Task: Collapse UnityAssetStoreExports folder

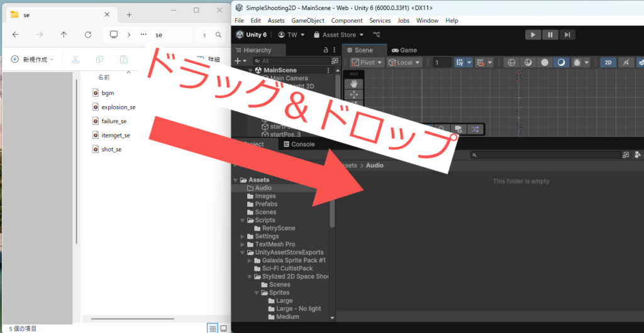Action: [x=242, y=253]
